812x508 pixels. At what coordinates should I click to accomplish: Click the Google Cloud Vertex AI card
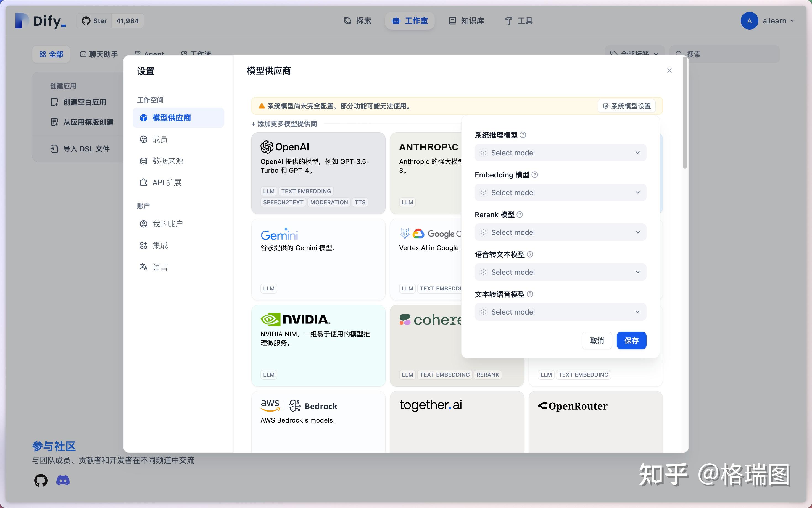426,259
